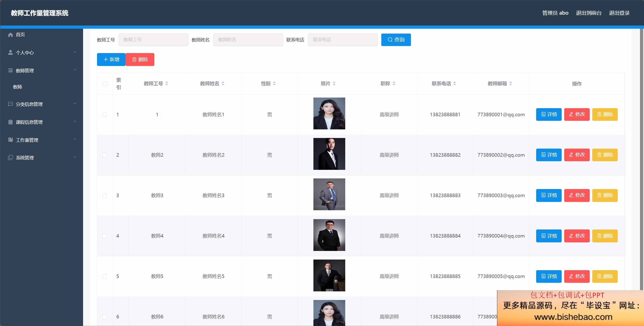Open the 系统管理 menu label

tap(25, 158)
